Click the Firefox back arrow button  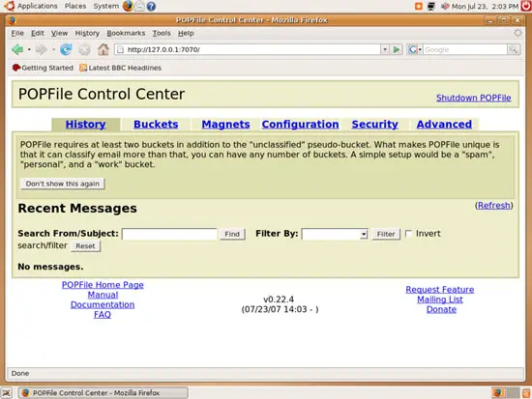17,50
